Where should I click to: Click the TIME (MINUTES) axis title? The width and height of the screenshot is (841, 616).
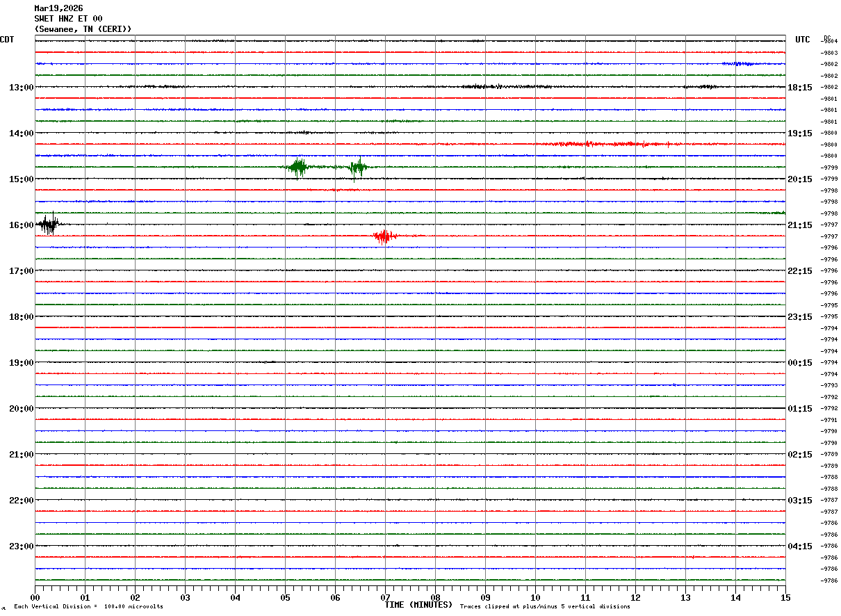coord(418,605)
